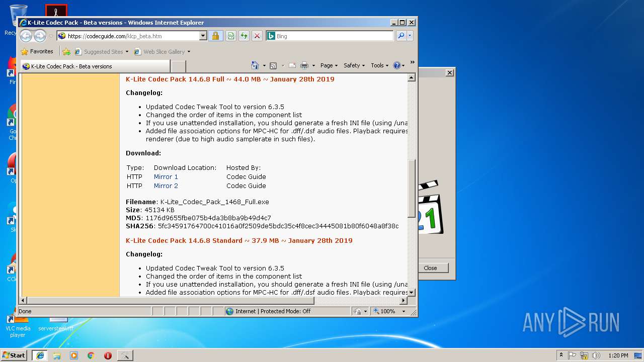Show hidden system tray icons arrow

pos(561,355)
